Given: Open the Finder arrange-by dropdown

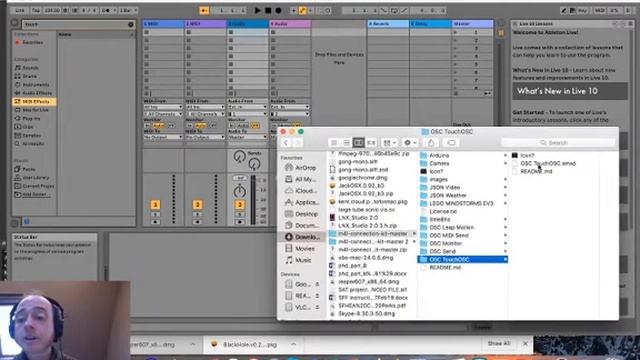Looking at the screenshot, I should click(x=389, y=142).
